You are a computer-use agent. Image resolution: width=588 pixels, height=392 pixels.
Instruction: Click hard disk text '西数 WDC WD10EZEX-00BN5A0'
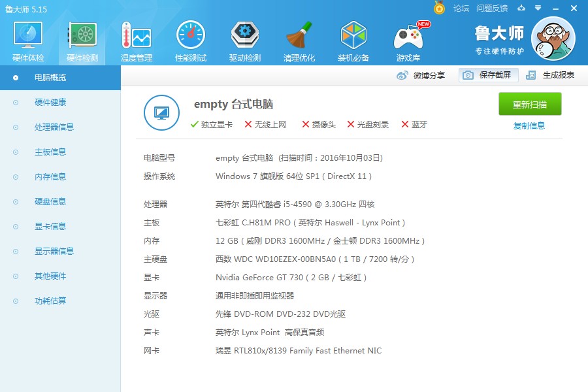pyautogui.click(x=276, y=259)
